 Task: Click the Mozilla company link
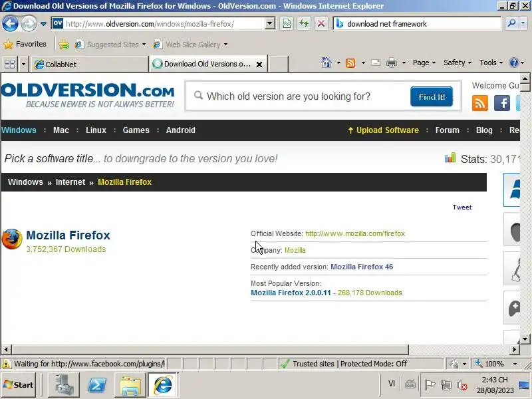click(x=295, y=251)
